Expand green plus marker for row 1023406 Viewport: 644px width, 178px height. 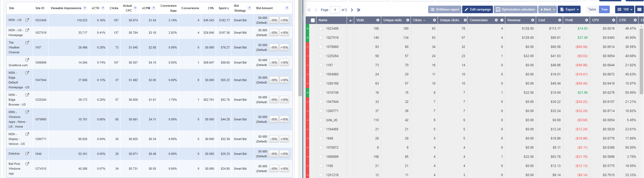coord(307,28)
